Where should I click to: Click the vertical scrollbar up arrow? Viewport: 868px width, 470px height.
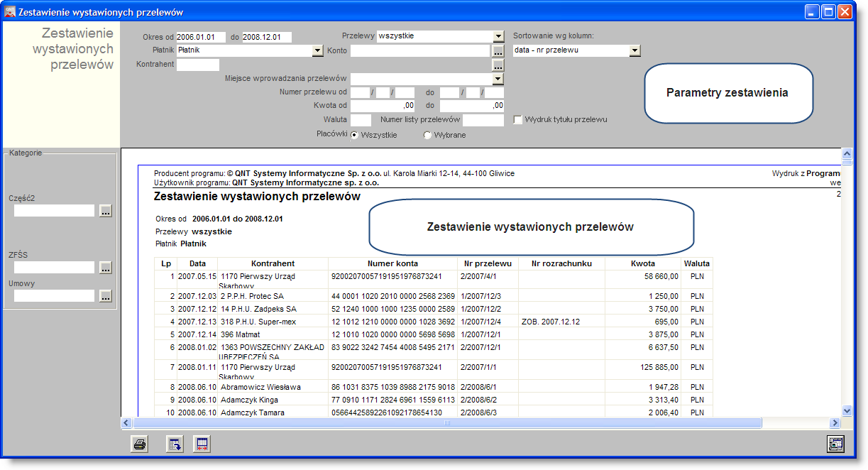coord(846,153)
